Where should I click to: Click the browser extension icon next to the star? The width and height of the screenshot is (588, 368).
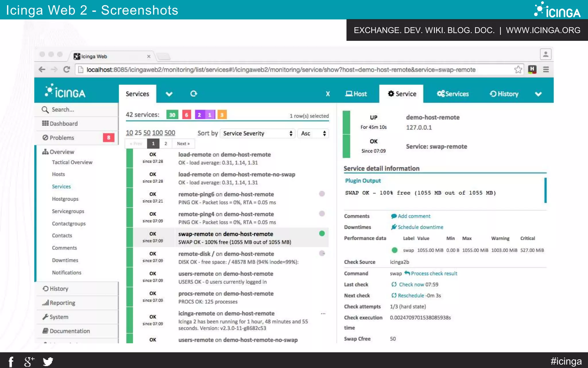click(x=532, y=69)
